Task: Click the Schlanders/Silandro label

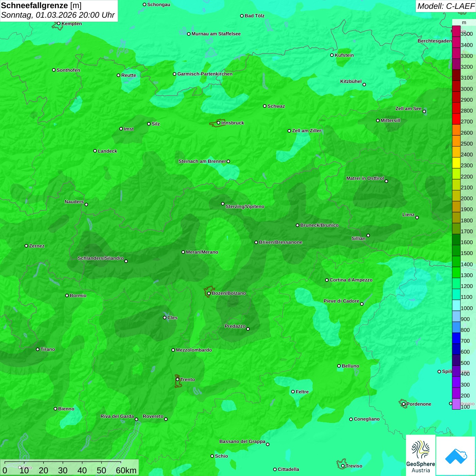Action: pyautogui.click(x=101, y=258)
